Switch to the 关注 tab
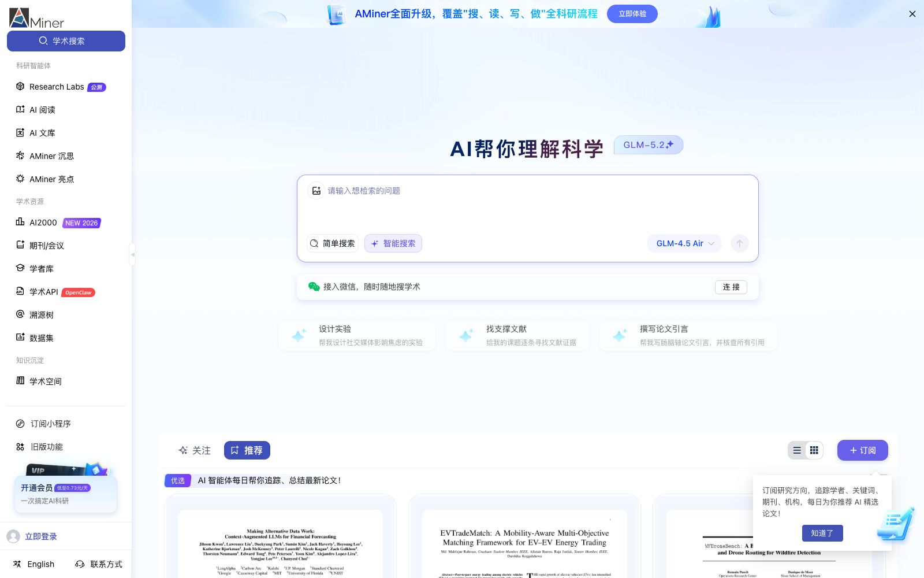 [x=195, y=450]
